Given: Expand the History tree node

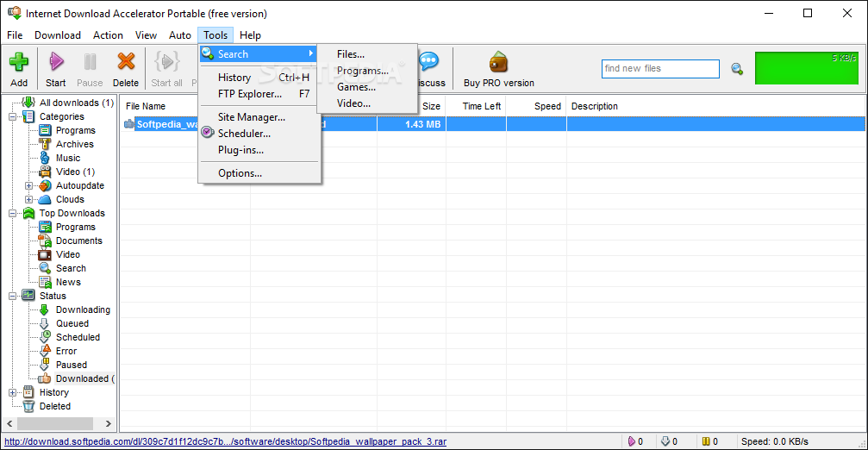Looking at the screenshot, I should coord(12,392).
